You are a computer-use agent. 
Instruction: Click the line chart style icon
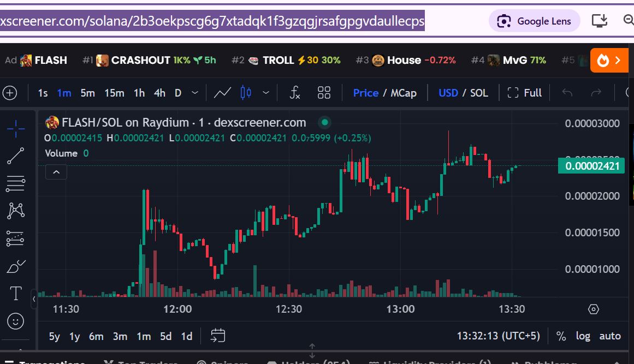coord(222,93)
